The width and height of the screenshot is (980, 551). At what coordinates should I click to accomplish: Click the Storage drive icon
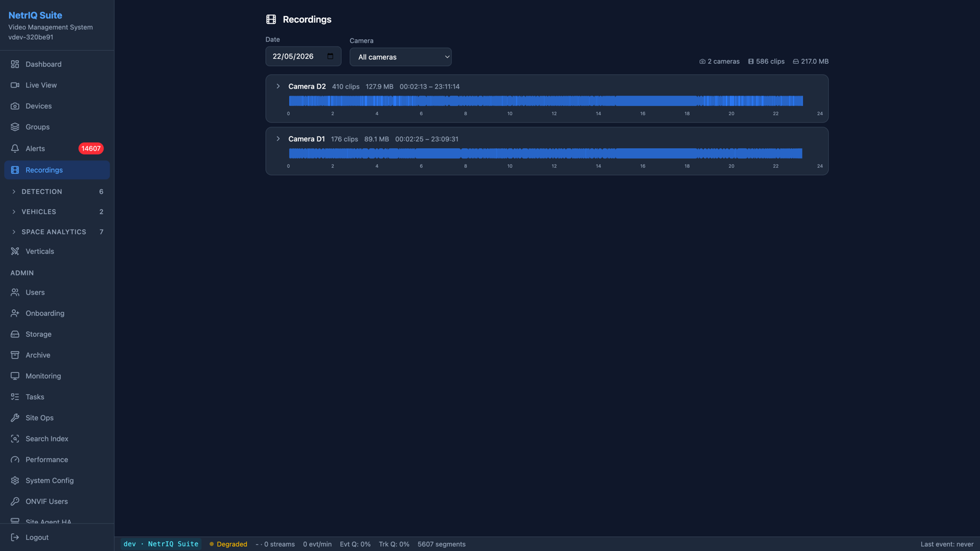tap(15, 334)
